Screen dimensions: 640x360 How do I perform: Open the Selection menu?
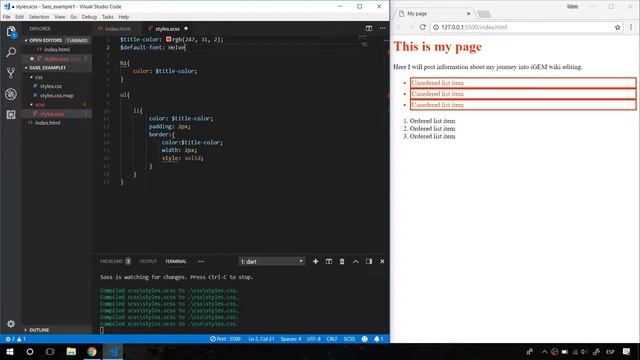click(39, 17)
